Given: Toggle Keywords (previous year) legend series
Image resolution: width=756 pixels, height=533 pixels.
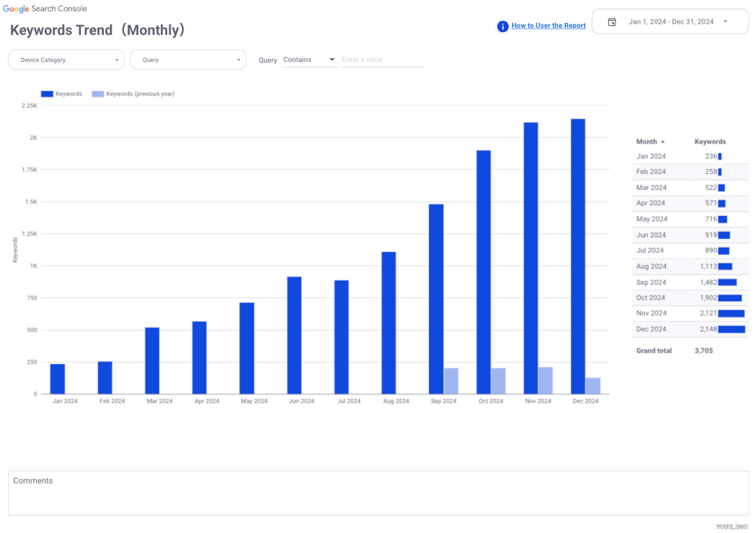Looking at the screenshot, I should [x=133, y=93].
